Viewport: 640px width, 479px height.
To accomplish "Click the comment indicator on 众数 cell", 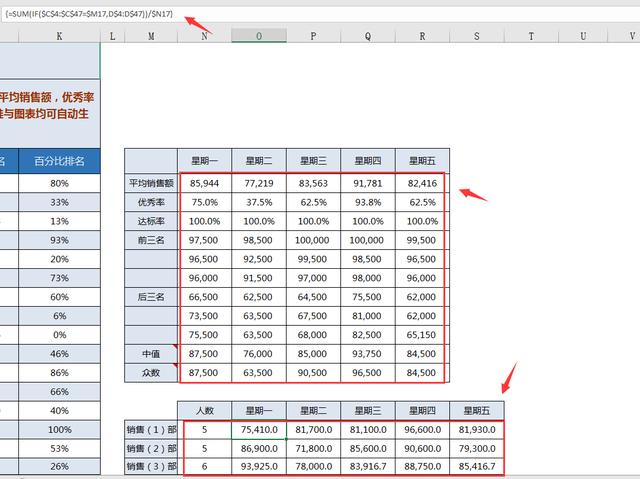I will 176,366.
